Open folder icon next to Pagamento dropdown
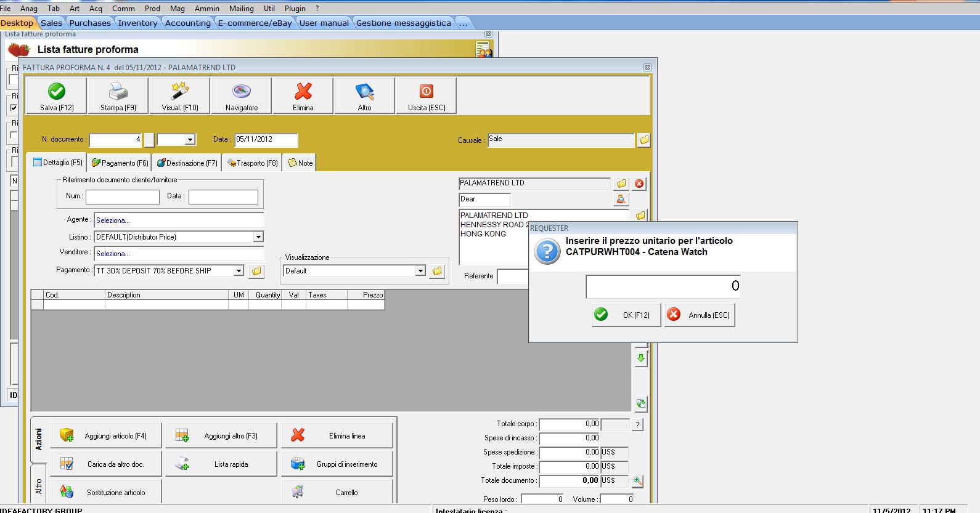The height and width of the screenshot is (513, 980). 256,271
